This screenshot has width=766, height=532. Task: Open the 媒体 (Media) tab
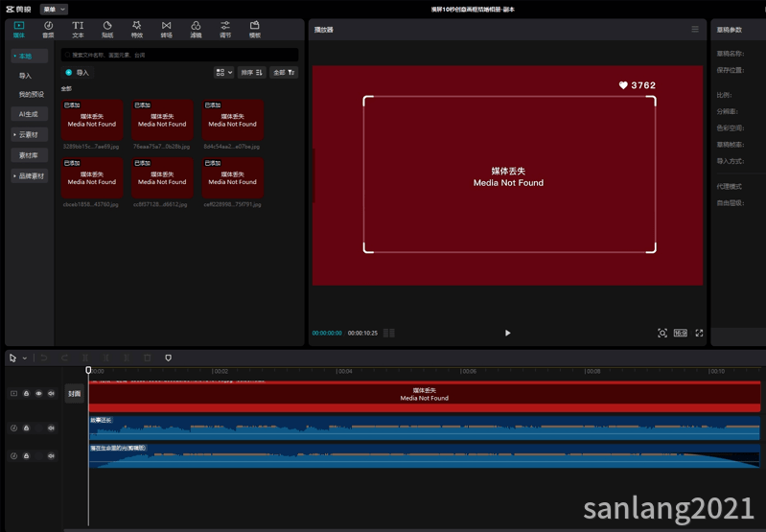[19, 30]
